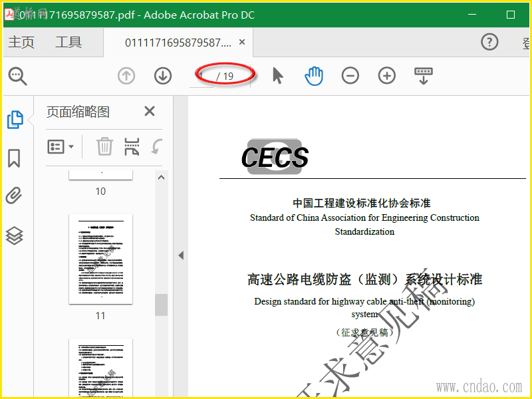This screenshot has width=532, height=399.
Task: Open the search/find text tool
Action: pos(18,76)
